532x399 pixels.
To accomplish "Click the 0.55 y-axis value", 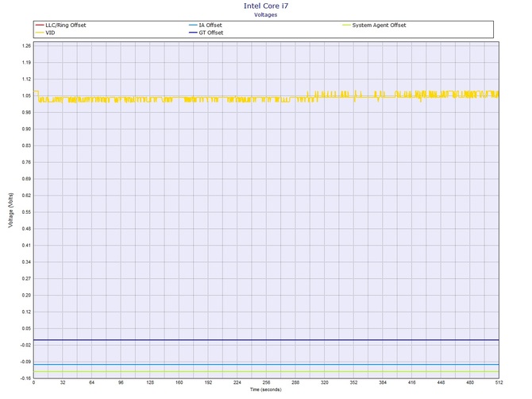I will pyautogui.click(x=26, y=212).
